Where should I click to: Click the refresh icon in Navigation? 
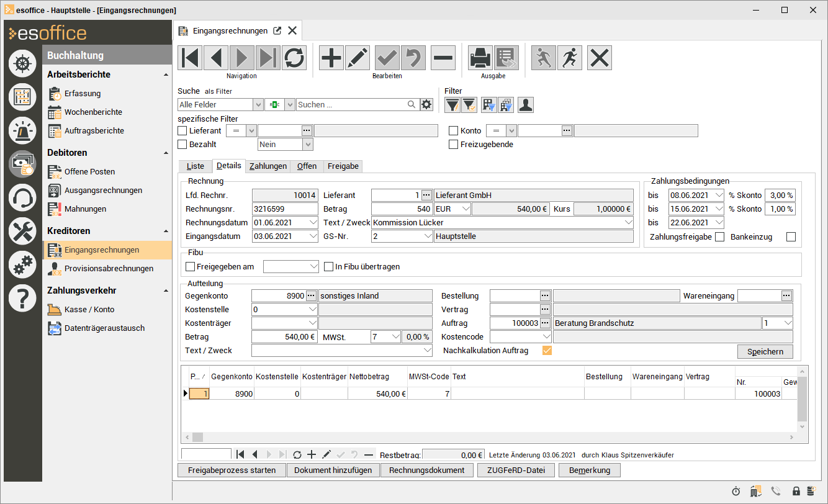click(x=294, y=58)
